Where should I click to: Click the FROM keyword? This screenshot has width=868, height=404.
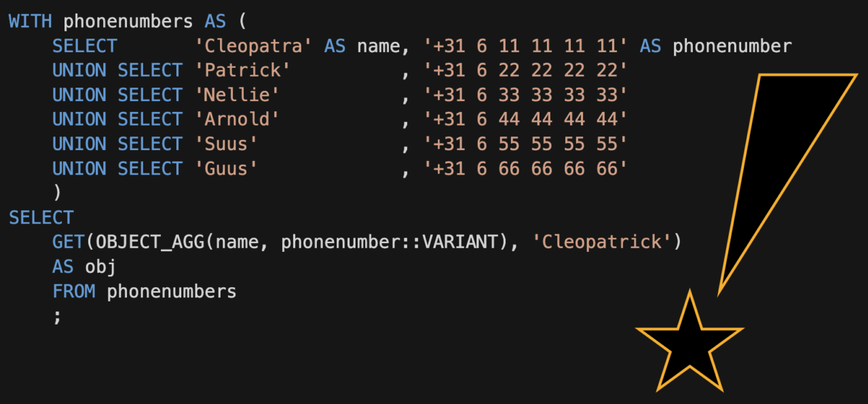pyautogui.click(x=73, y=291)
